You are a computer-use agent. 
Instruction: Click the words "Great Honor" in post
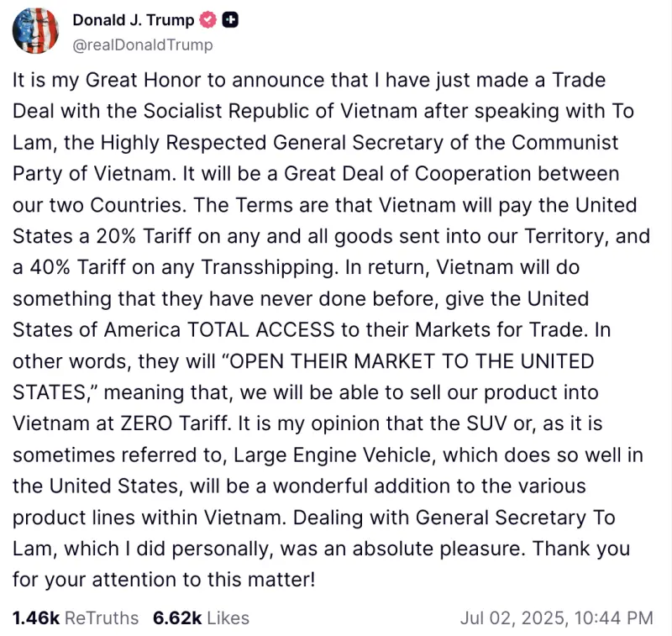coord(143,80)
